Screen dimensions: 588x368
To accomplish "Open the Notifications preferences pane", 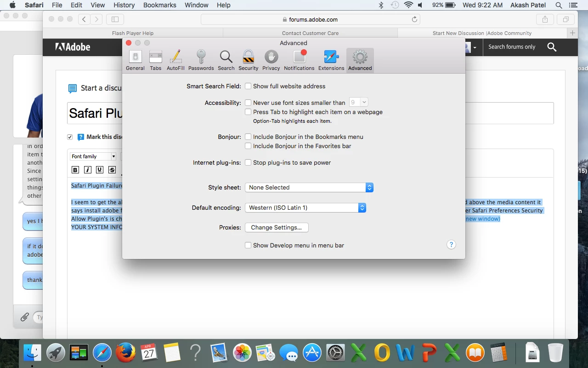I will [299, 61].
